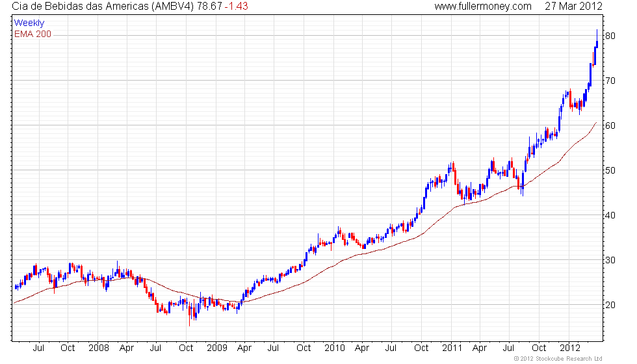Click the first 'Jul' label before 2008
This screenshot has width=637, height=364.
(38, 348)
